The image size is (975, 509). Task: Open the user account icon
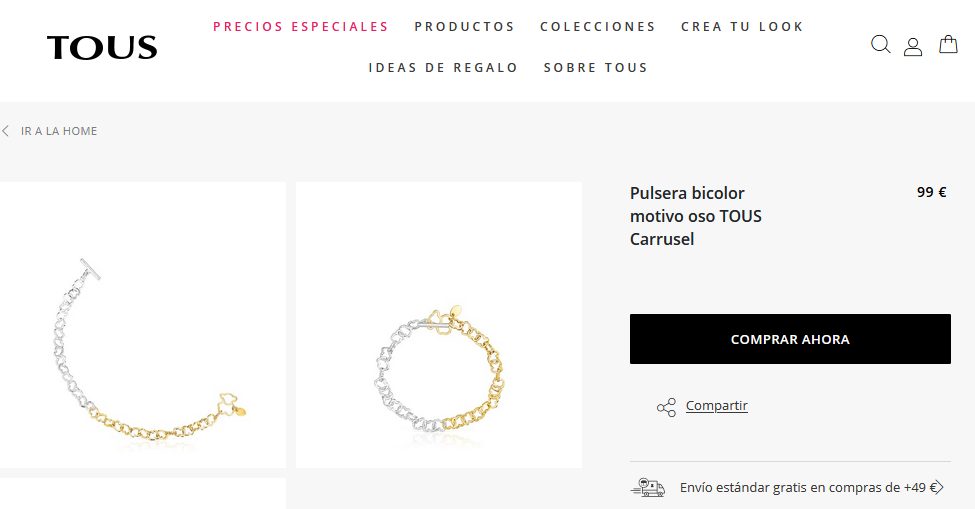[913, 47]
